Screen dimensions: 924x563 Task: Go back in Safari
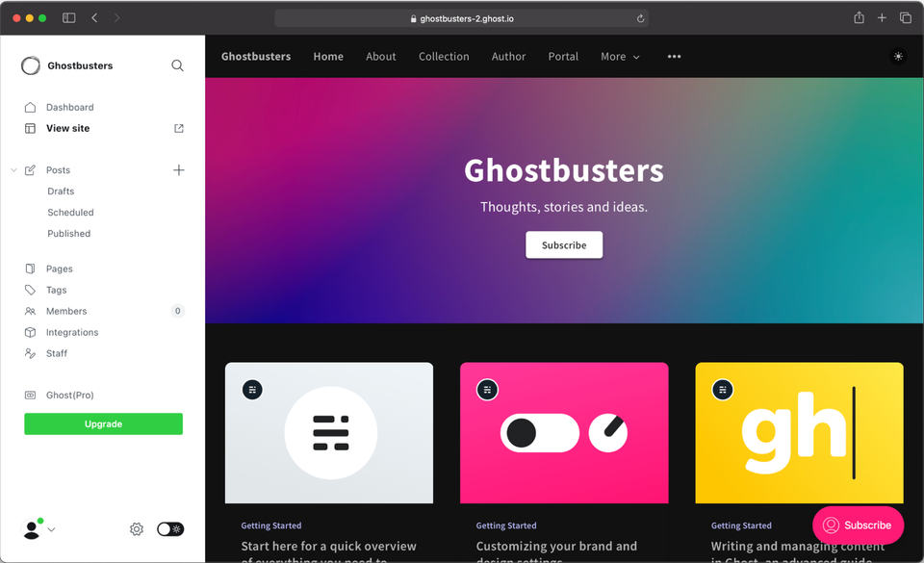tap(94, 17)
